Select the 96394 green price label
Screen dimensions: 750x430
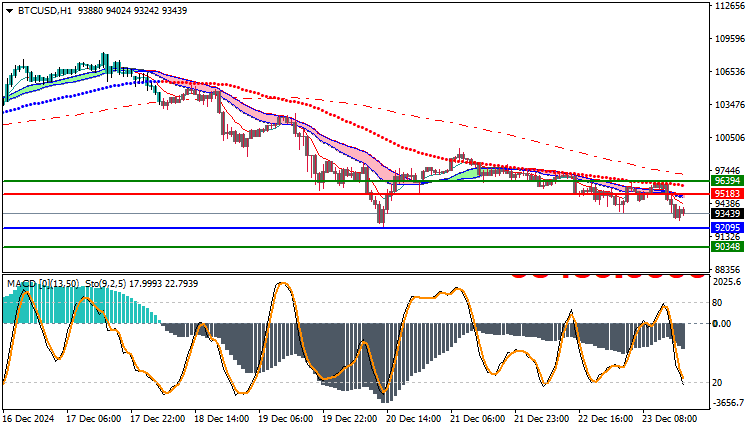[x=728, y=180]
